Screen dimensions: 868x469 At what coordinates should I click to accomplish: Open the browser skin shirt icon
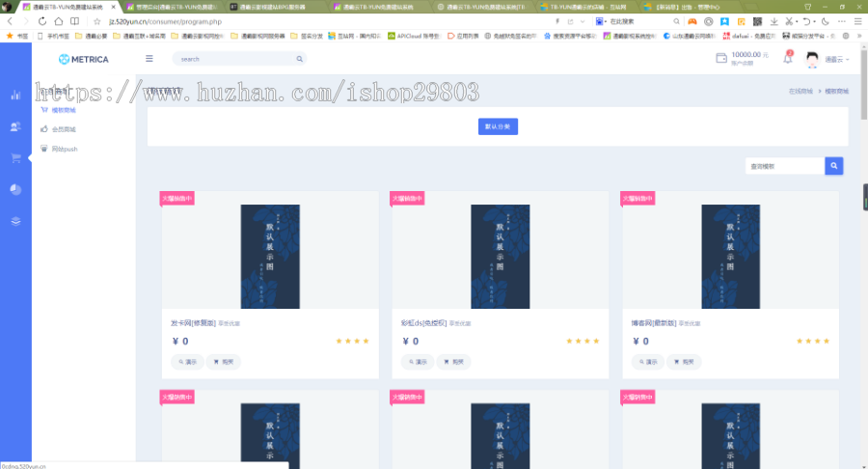(807, 7)
